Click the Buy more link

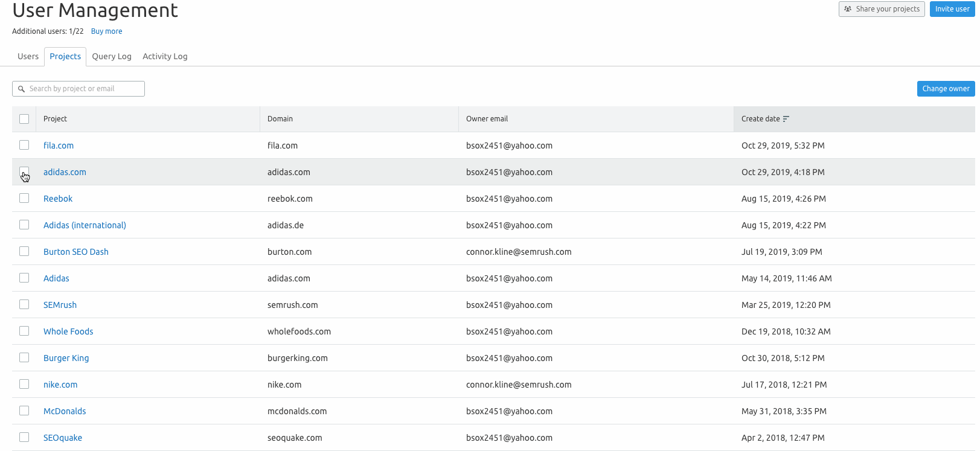tap(106, 31)
